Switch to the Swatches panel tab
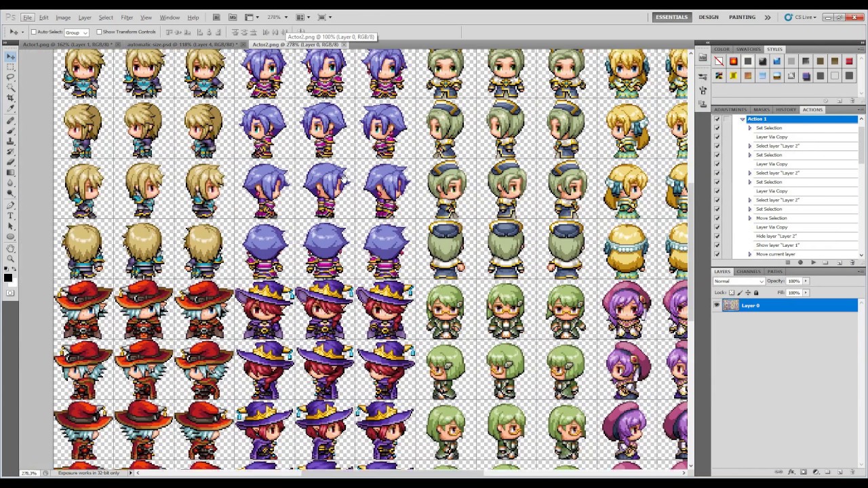This screenshot has height=488, width=868. click(x=748, y=49)
